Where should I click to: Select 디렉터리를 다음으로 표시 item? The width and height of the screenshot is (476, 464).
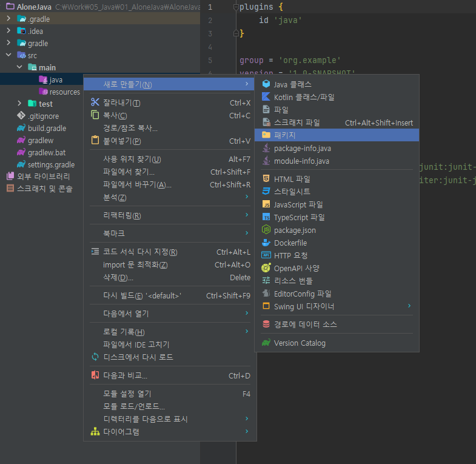[170, 419]
